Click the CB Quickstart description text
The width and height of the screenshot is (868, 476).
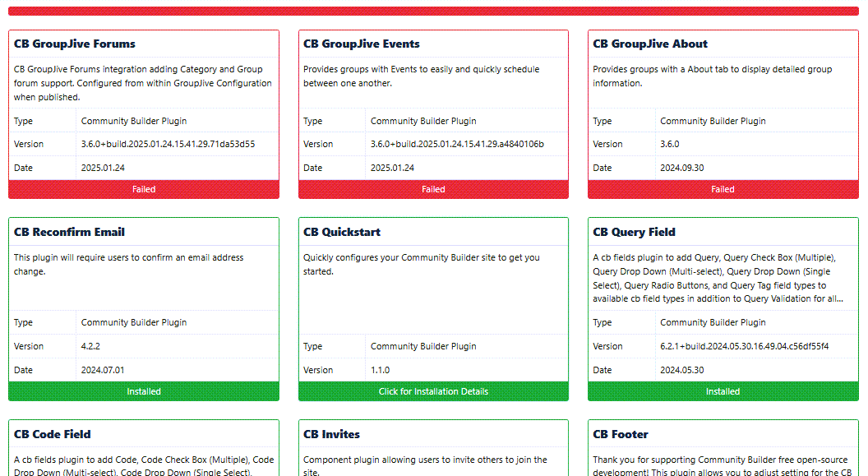pos(422,265)
